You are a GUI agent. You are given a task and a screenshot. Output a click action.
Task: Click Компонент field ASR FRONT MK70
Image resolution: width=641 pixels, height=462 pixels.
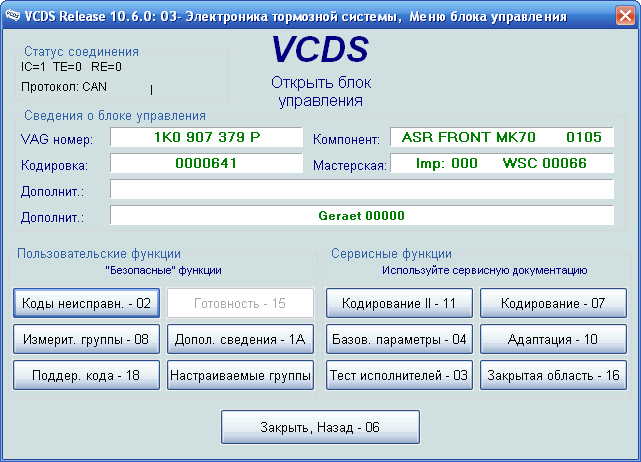click(x=502, y=137)
